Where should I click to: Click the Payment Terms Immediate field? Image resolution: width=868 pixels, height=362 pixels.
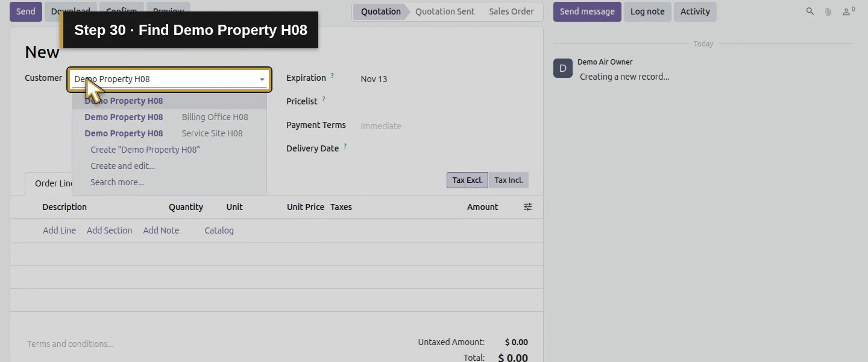(x=444, y=126)
